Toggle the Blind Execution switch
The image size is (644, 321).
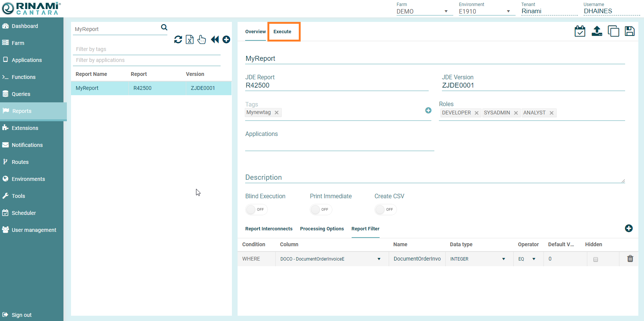(256, 210)
